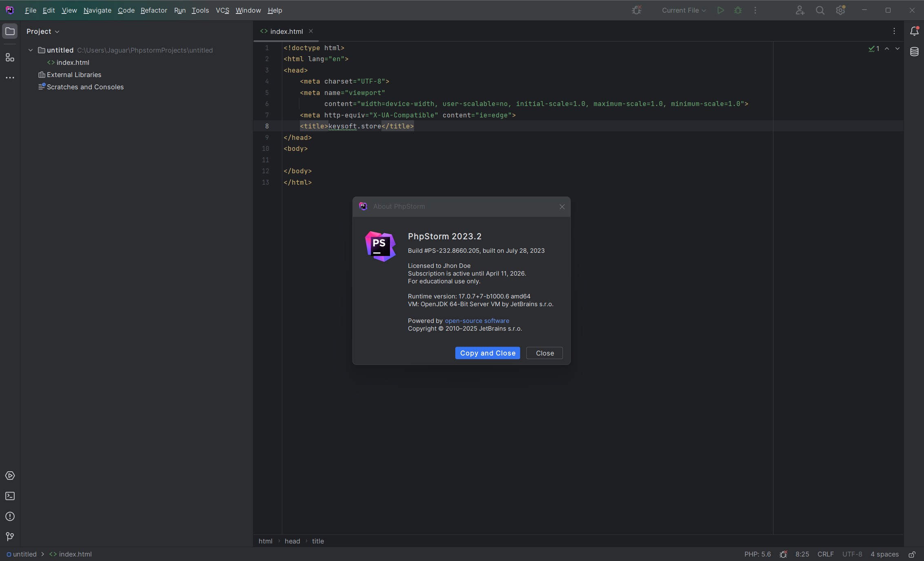Image resolution: width=924 pixels, height=561 pixels.
Task: Change the 4 spaces indent setting
Action: [884, 554]
